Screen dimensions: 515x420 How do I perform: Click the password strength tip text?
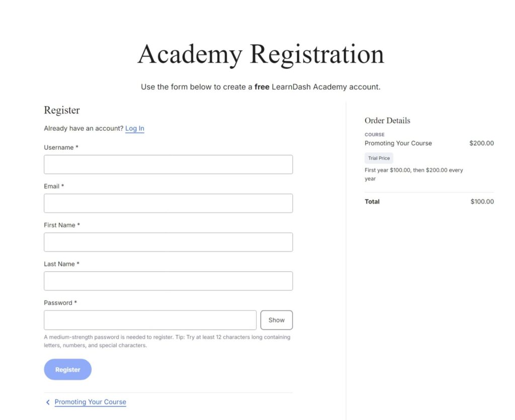coord(167,341)
